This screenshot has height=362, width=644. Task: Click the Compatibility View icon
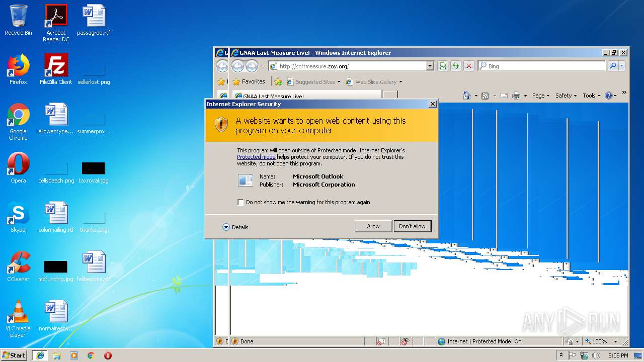click(x=442, y=66)
